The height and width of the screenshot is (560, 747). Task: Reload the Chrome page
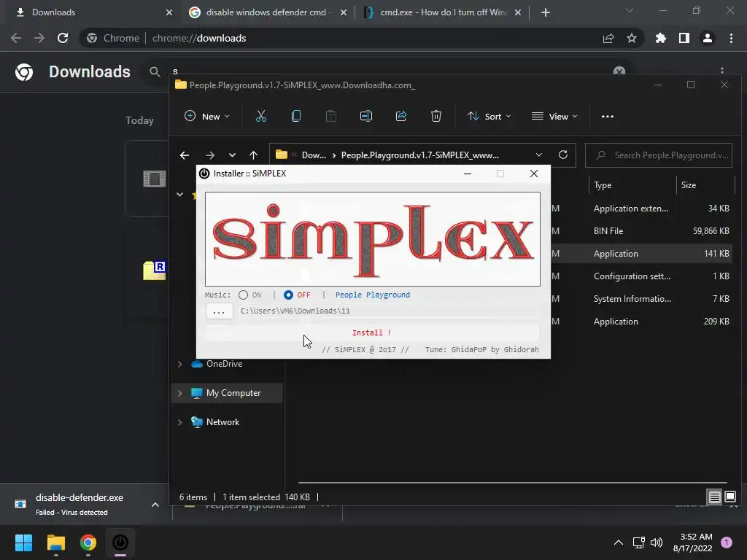pyautogui.click(x=63, y=38)
